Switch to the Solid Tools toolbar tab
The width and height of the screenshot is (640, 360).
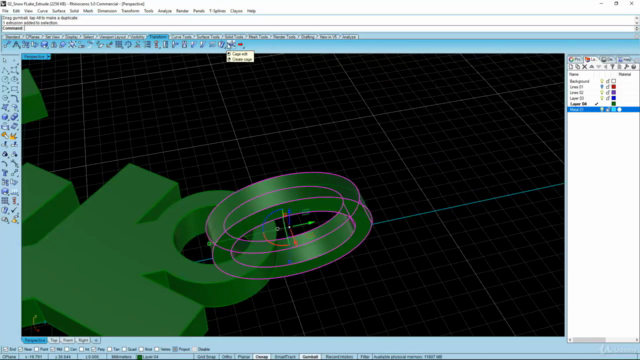(234, 37)
